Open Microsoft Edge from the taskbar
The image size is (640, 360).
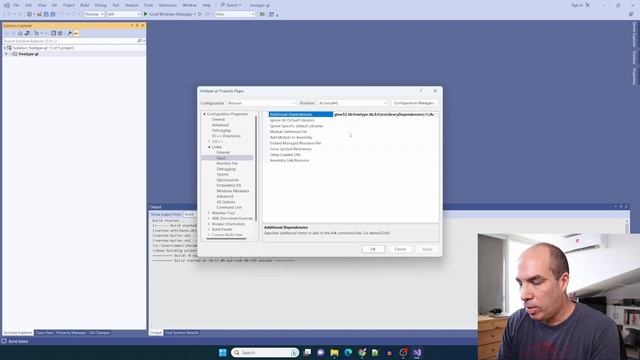[x=348, y=353]
